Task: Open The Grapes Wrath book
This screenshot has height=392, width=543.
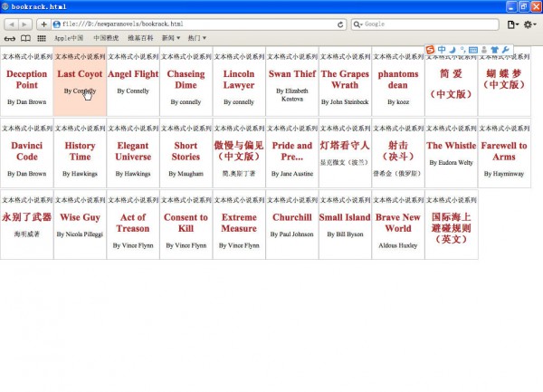Action: click(345, 80)
